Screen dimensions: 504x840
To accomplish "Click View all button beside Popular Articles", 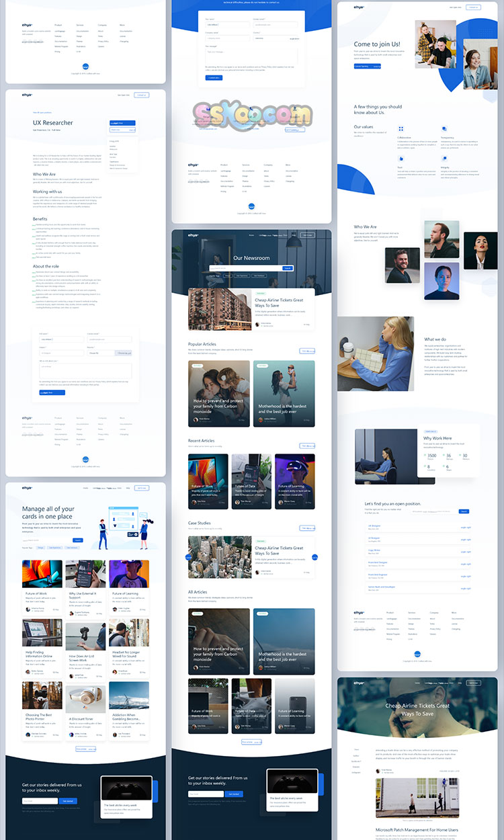I will point(307,351).
